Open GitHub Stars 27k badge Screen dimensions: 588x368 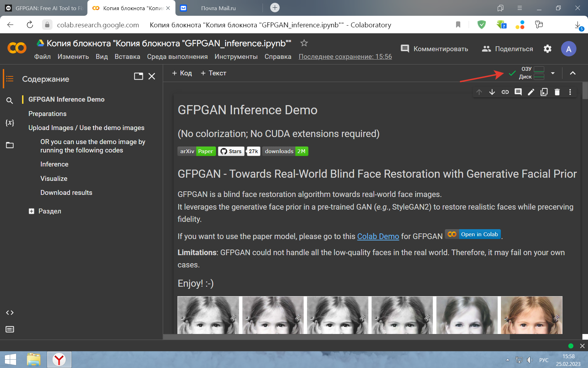[239, 151]
